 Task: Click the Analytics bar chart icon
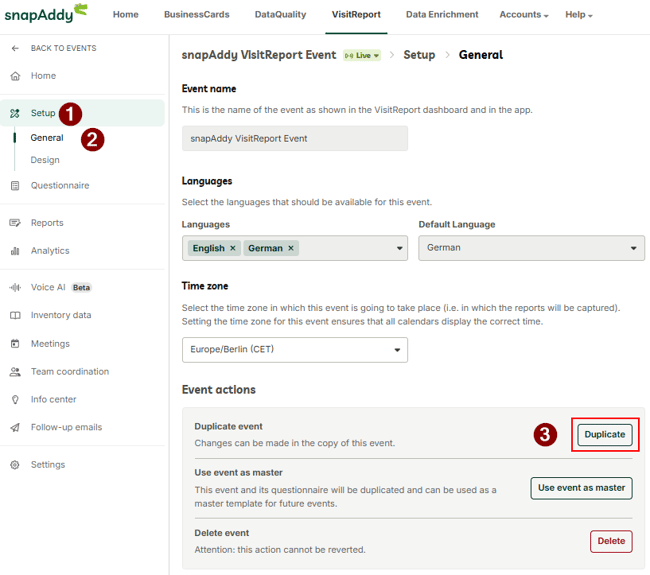[x=15, y=251]
